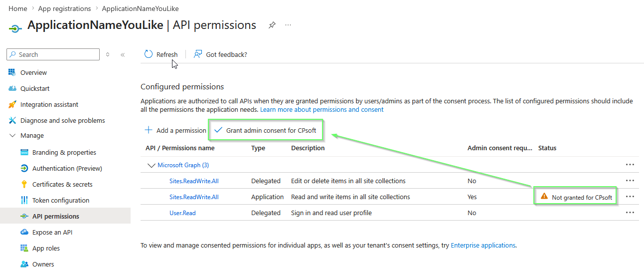Collapse the Microsoft Graph (3) group chevron
Viewport: 644px width, 274px height.
[x=151, y=165]
